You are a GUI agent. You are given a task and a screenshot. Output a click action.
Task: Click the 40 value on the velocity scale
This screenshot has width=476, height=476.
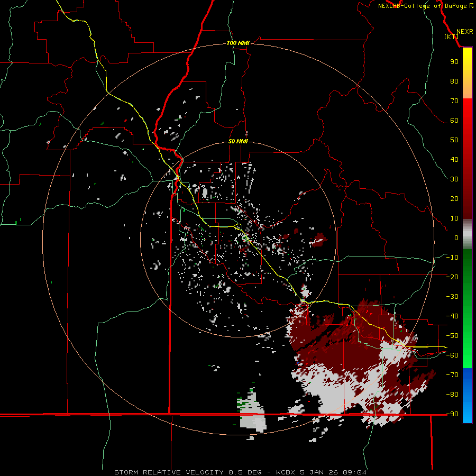[454, 159]
